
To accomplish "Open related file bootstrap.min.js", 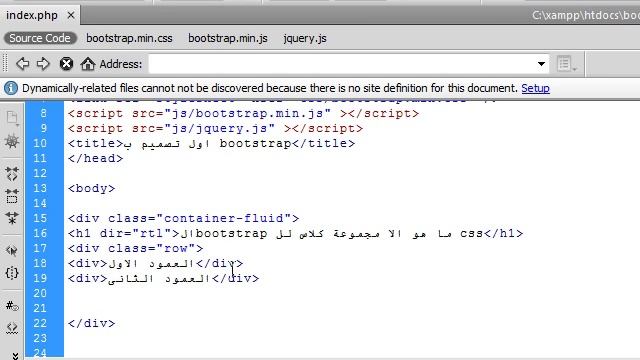I will coord(228,38).
